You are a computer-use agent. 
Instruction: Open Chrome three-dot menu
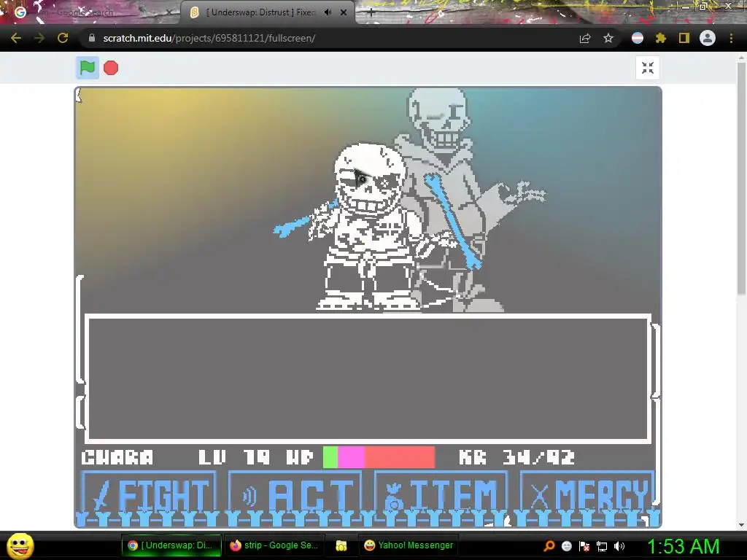point(731,38)
